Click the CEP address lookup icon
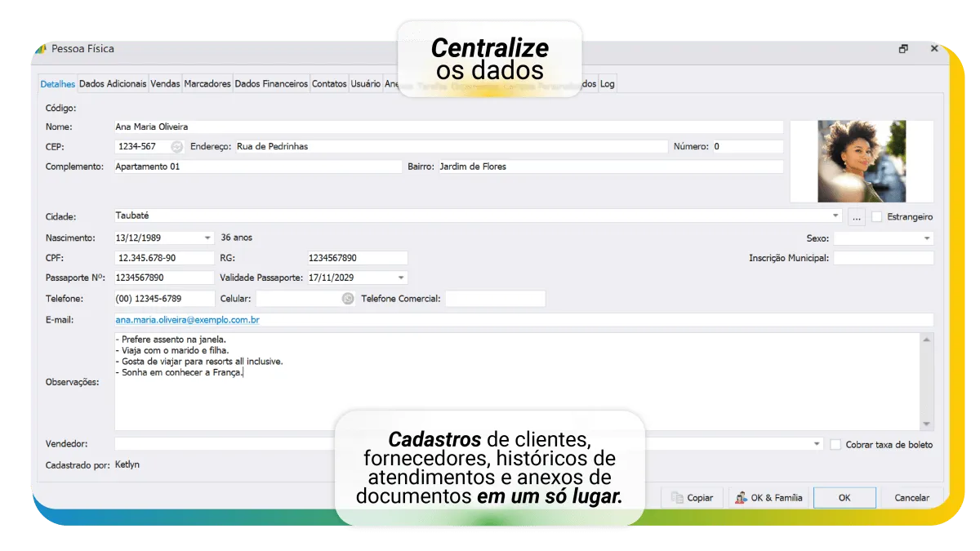980x551 pixels. [177, 147]
